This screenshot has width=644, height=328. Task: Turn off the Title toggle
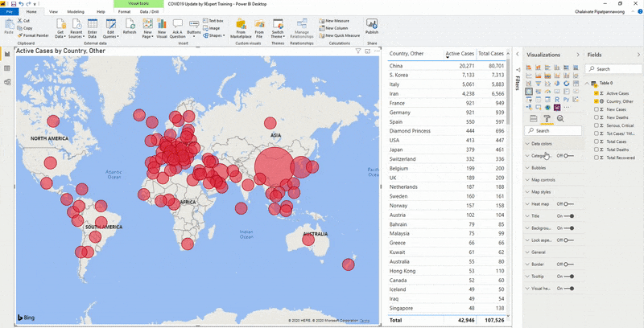tap(569, 216)
